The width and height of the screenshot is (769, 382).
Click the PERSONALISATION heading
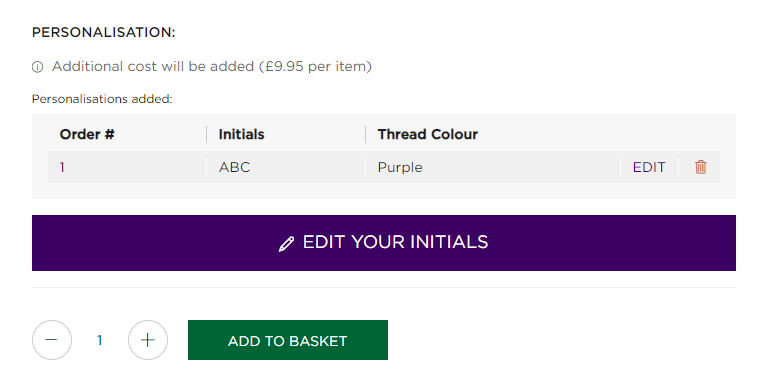pyautogui.click(x=103, y=33)
